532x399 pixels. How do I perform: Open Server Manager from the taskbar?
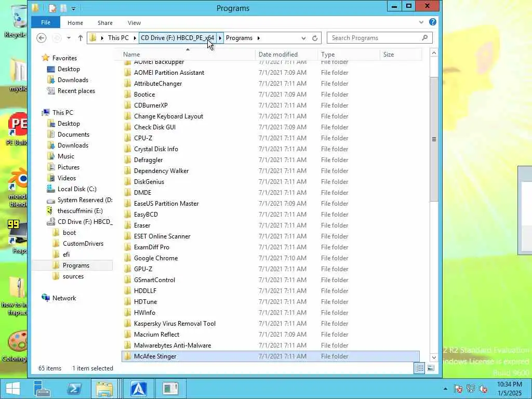pyautogui.click(x=43, y=388)
